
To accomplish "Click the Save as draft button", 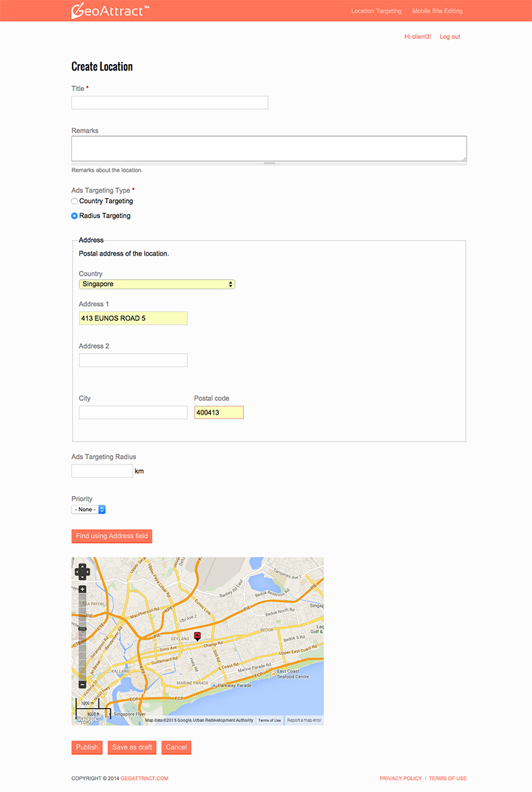I will tap(132, 748).
